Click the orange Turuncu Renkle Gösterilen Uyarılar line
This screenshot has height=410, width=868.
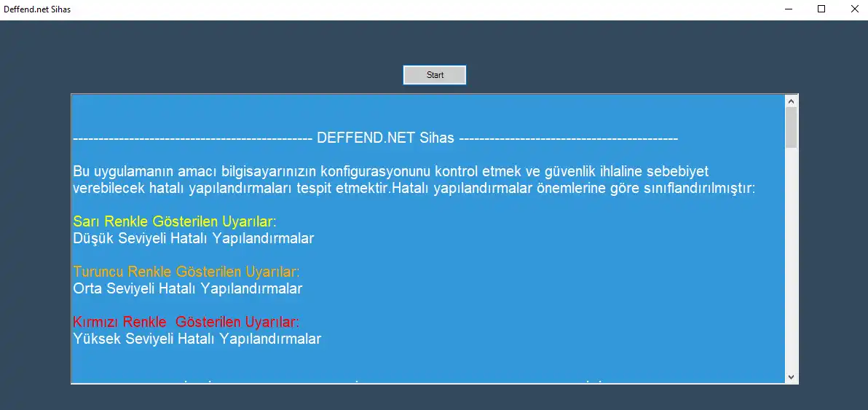click(x=186, y=272)
